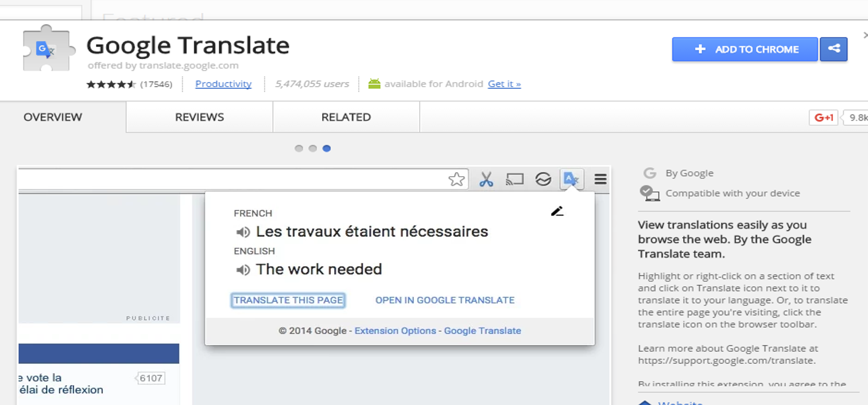Screen dimensions: 868x405
Task: Click the Google G logo next to By Google
Action: click(650, 173)
